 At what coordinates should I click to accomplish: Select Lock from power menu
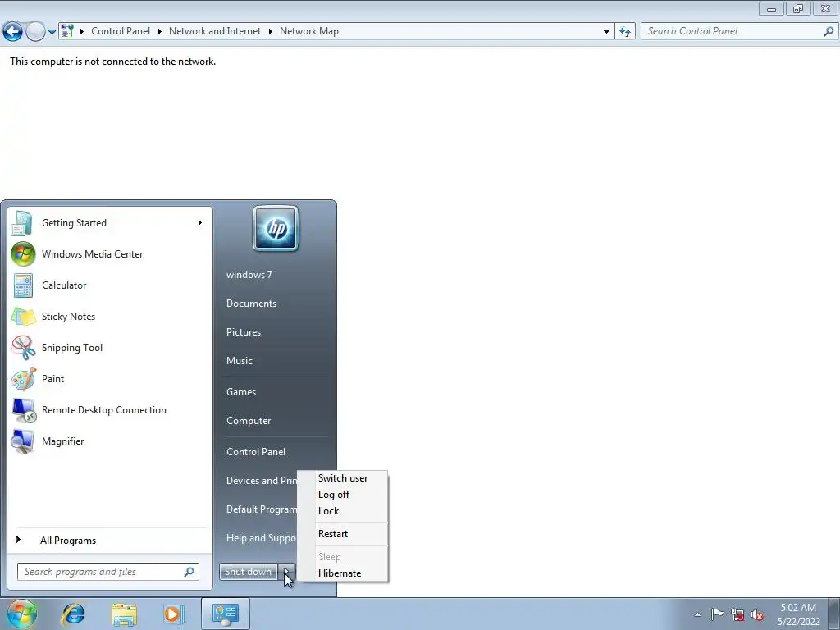[343, 511]
